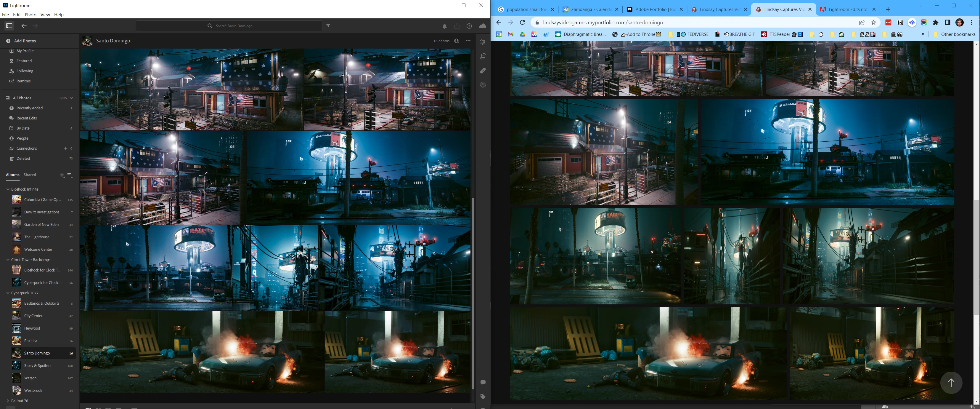Toggle the left panel visibility
980x409 pixels.
[x=9, y=26]
